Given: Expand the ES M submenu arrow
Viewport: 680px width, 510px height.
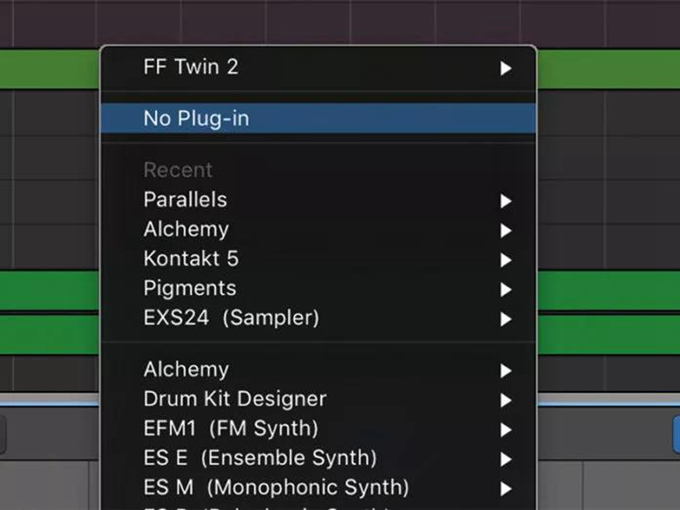Looking at the screenshot, I should point(506,489).
